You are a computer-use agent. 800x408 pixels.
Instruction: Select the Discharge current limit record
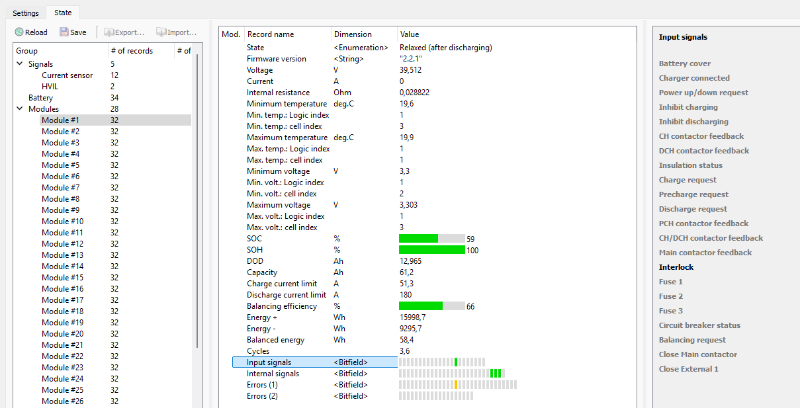click(286, 295)
